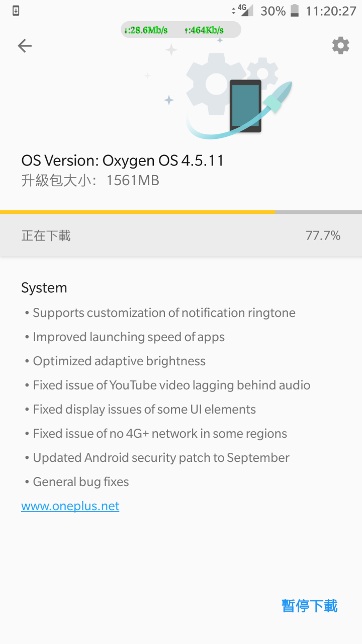Tap the 77.7% progress percentage
Screen dimensions: 362x644
pyautogui.click(x=323, y=235)
